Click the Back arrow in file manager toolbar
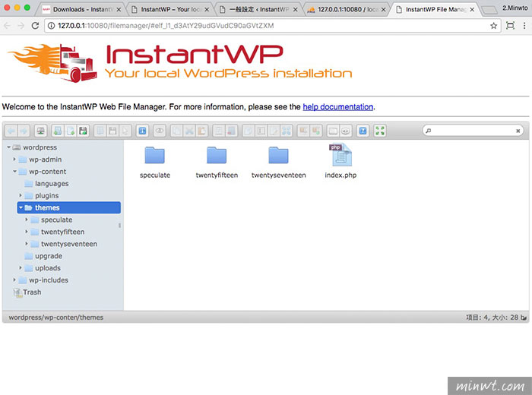This screenshot has width=532, height=395. click(x=11, y=131)
